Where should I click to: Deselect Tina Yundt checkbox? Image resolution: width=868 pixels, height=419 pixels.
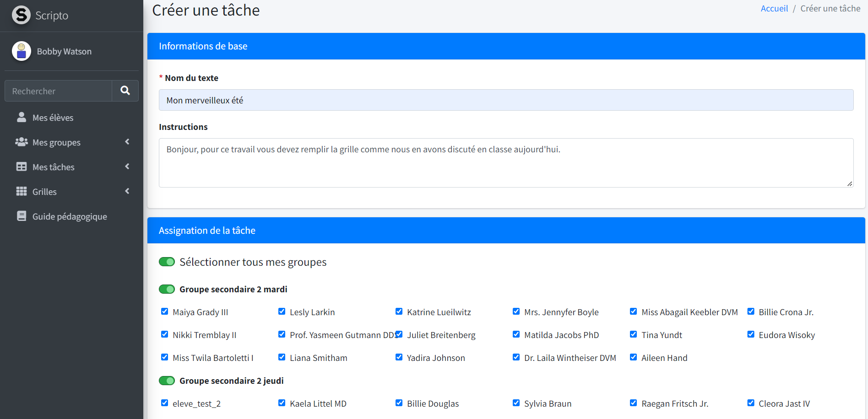tap(634, 334)
